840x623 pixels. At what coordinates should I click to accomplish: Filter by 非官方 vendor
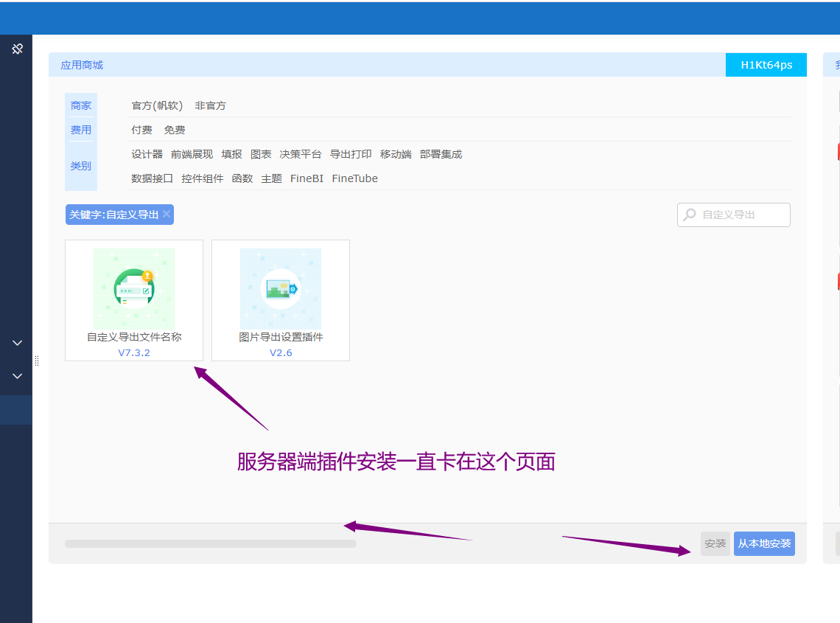(x=210, y=106)
